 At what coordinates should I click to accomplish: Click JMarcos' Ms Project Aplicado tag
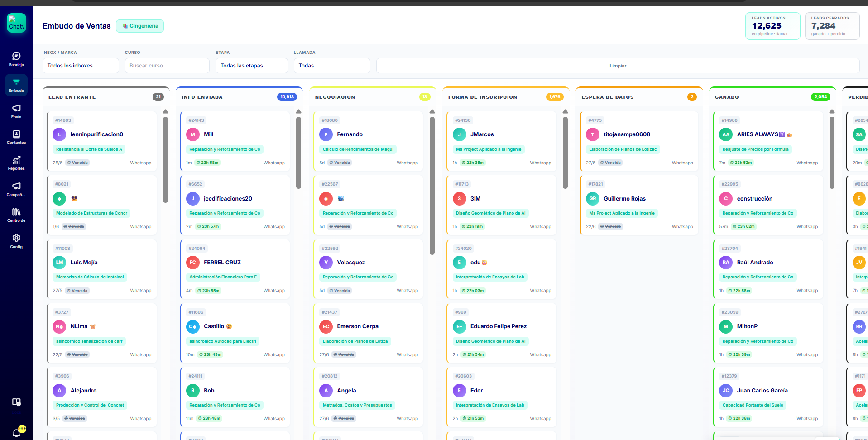[x=489, y=149]
